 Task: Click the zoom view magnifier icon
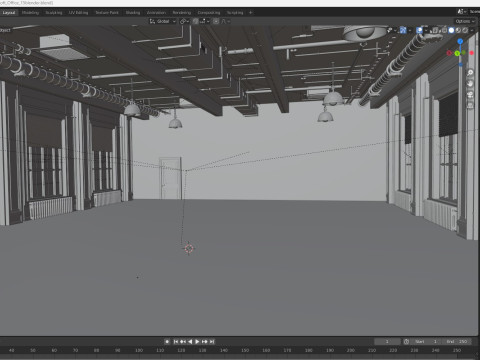(x=470, y=73)
